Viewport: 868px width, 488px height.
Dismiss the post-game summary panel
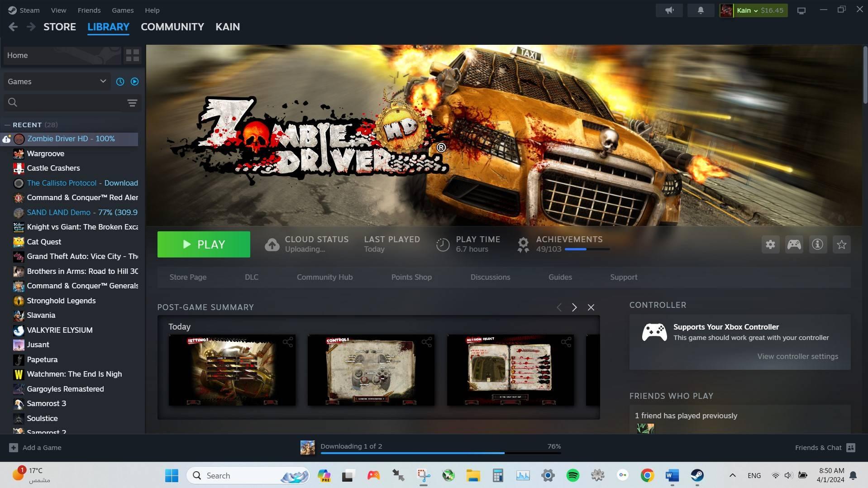click(591, 307)
